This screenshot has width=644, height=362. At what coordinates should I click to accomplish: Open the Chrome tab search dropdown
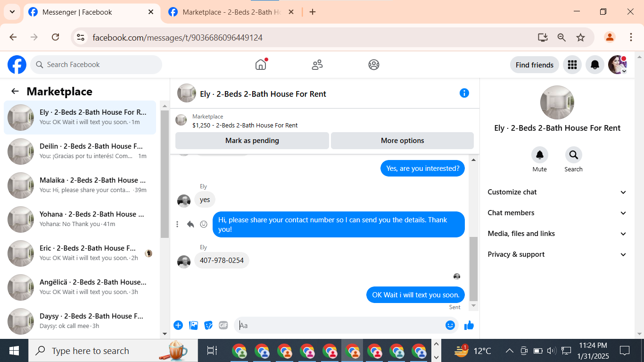(12, 12)
